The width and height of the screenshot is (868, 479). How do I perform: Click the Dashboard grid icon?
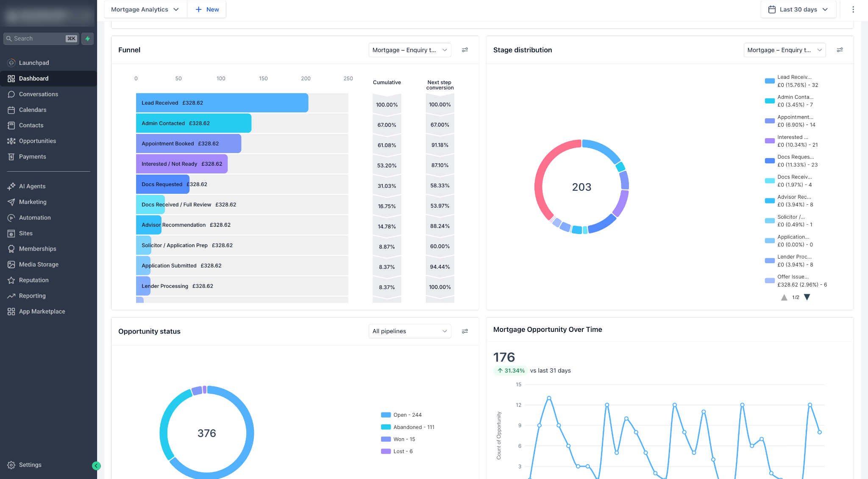tap(11, 78)
